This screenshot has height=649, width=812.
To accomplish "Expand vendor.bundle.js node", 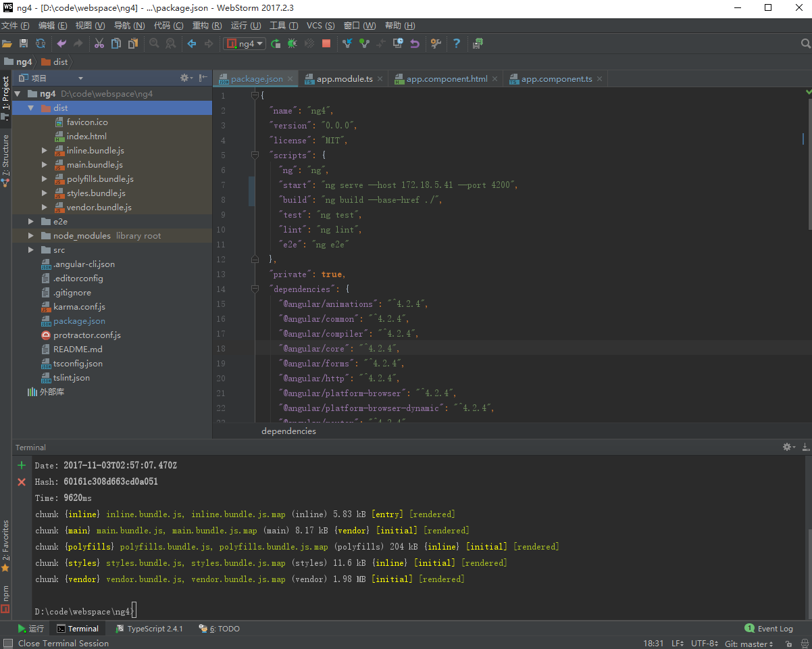I will point(45,208).
